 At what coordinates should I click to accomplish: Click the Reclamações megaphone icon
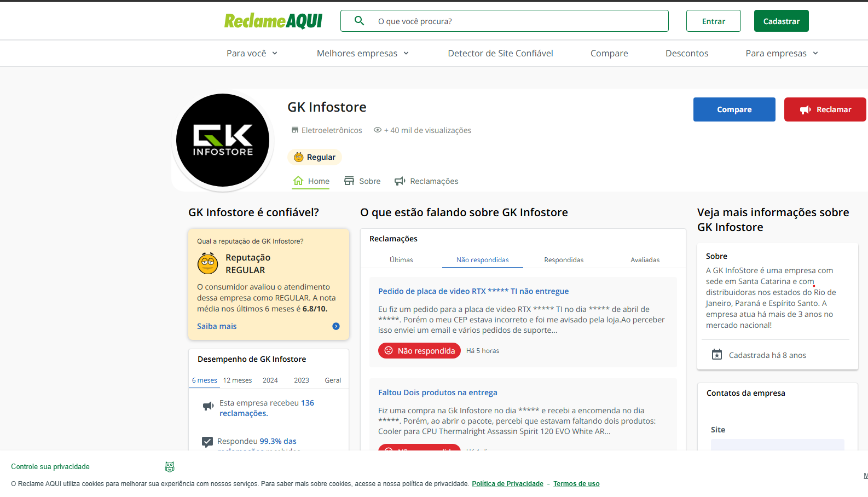coord(400,181)
